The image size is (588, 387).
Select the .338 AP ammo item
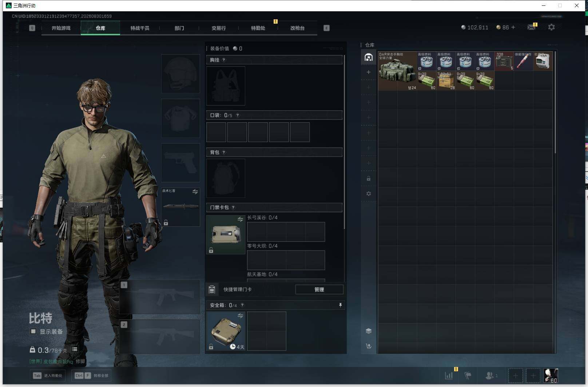(x=504, y=61)
